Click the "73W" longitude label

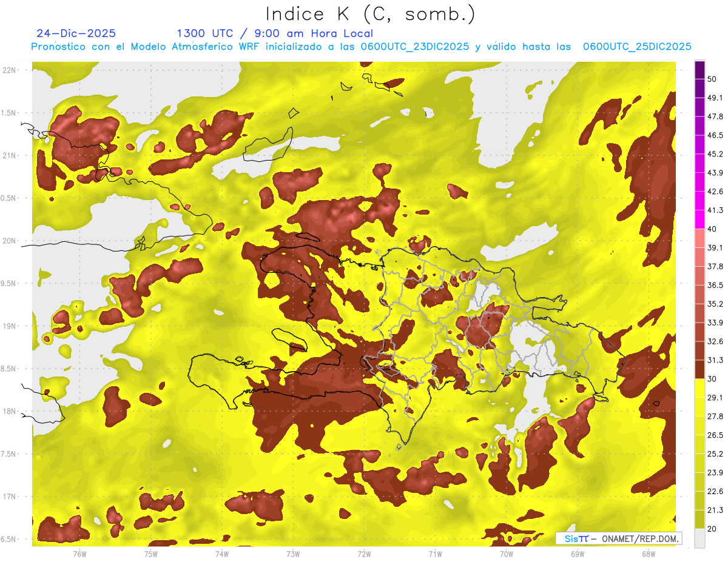point(293,554)
